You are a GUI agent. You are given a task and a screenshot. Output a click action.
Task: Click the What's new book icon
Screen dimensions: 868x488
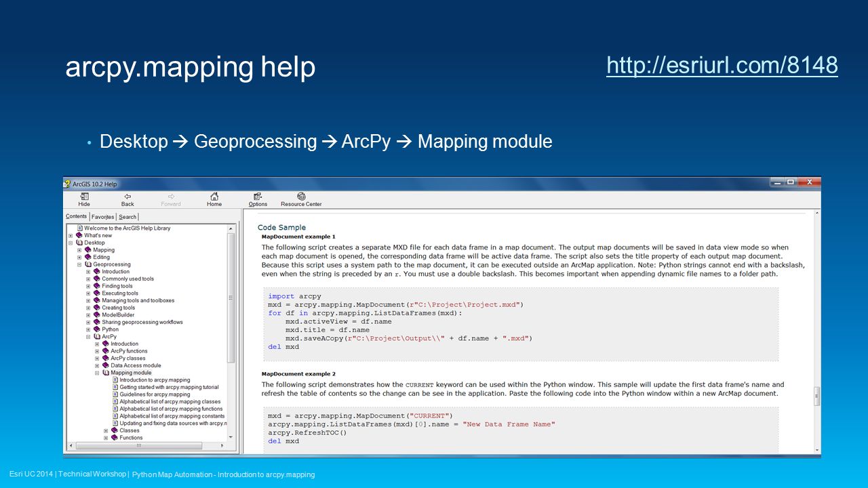80,236
